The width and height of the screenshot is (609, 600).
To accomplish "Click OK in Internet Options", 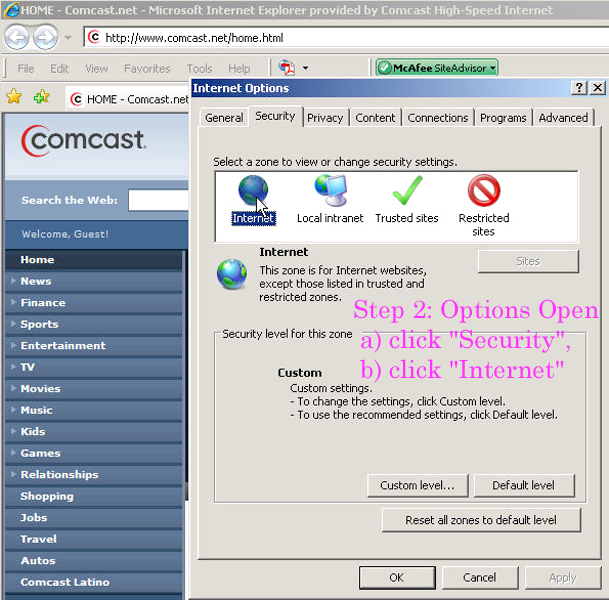I will 397,577.
